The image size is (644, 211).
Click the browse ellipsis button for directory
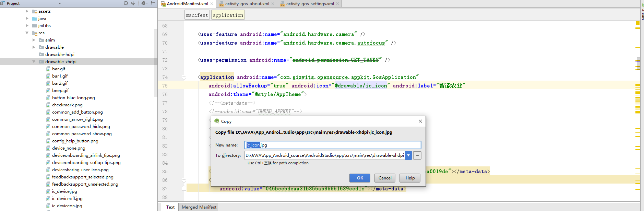click(x=417, y=155)
